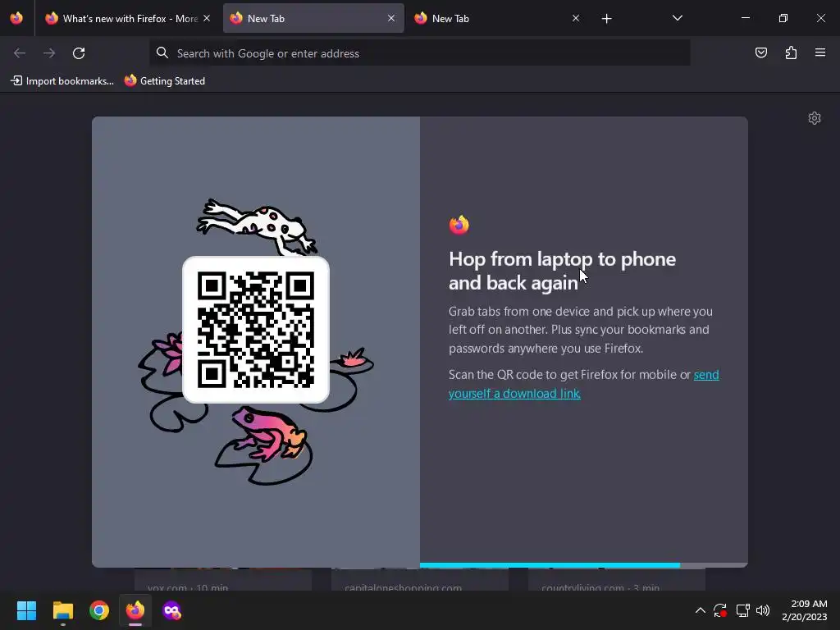Open Windows Start menu
The width and height of the screenshot is (840, 630).
coord(26,610)
